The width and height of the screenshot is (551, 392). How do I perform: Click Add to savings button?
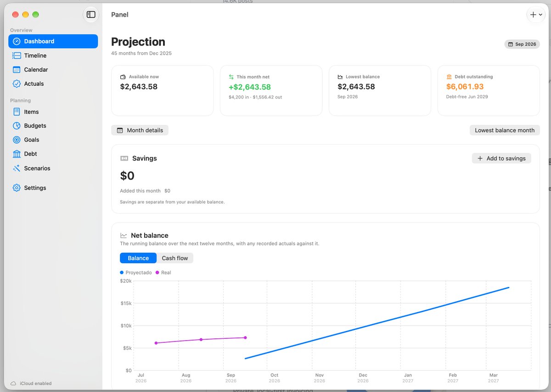(501, 158)
